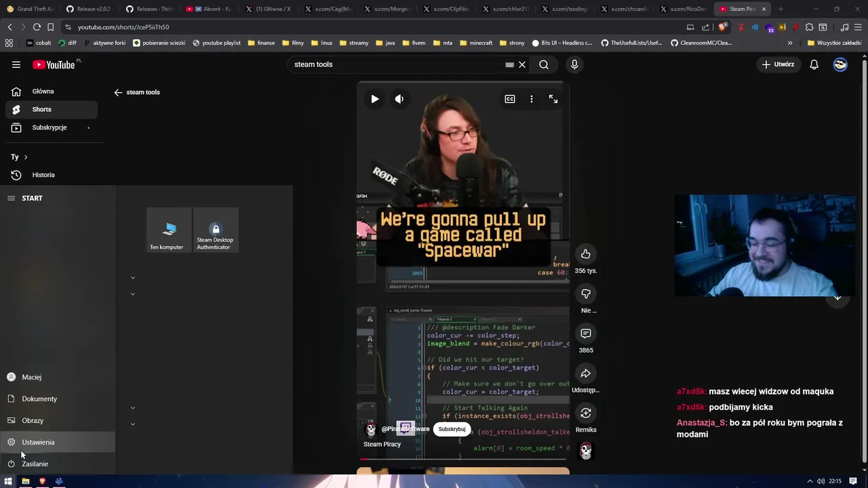Viewport: 868px width, 488px height.
Task: Dislike the Shorts video
Action: coord(586,293)
